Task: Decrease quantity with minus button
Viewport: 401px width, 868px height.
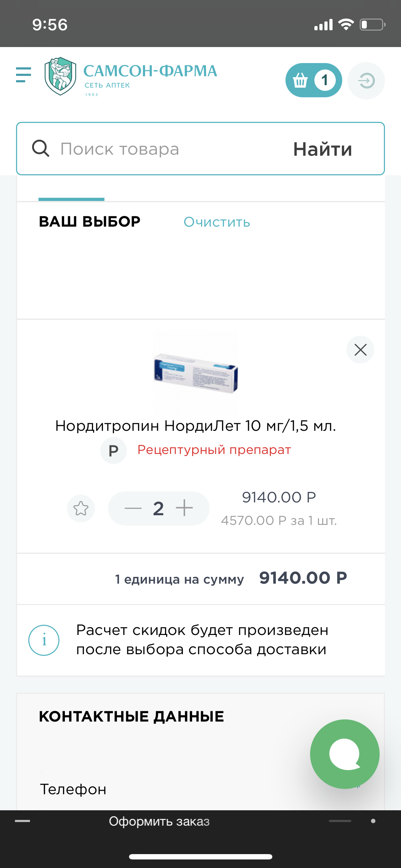Action: [x=133, y=508]
